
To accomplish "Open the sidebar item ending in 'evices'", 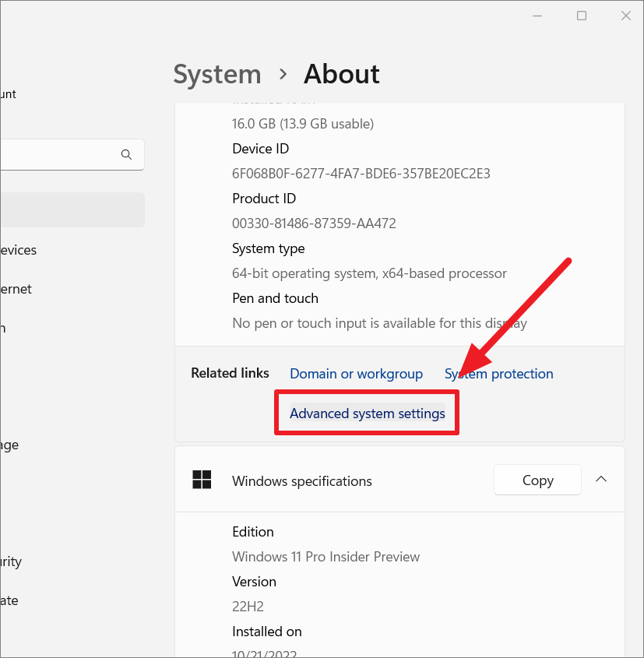I will 19,250.
